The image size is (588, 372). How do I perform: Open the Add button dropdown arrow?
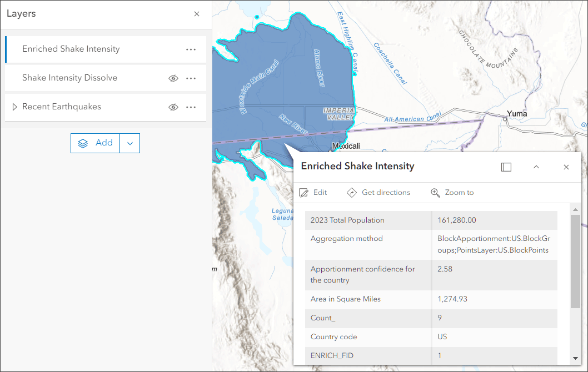pos(130,143)
